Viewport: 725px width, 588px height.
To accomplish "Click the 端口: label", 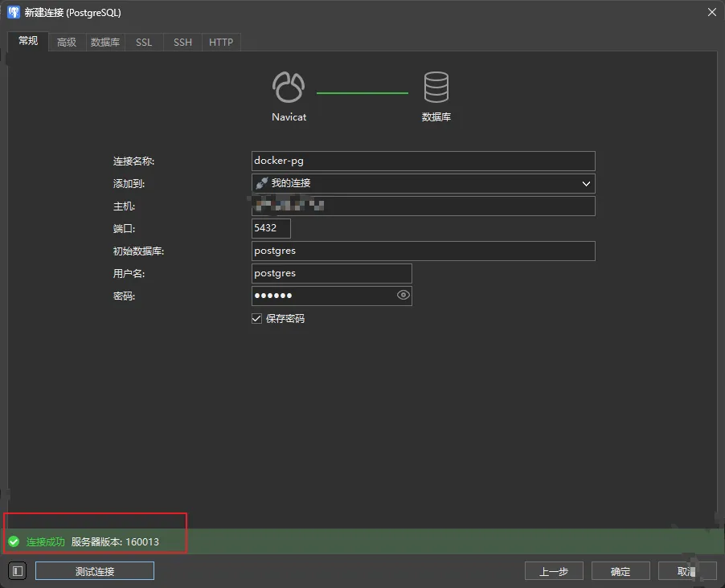I will coord(124,228).
